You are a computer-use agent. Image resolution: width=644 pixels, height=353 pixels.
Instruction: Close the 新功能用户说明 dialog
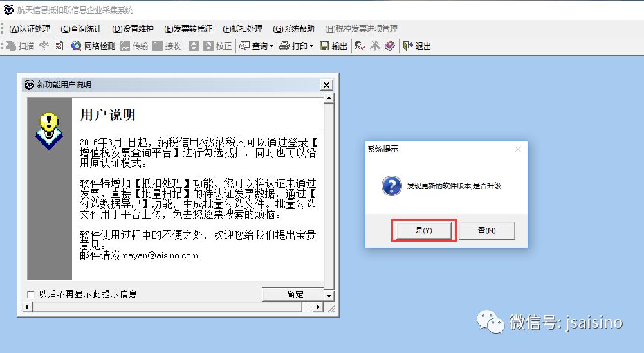tap(327, 85)
